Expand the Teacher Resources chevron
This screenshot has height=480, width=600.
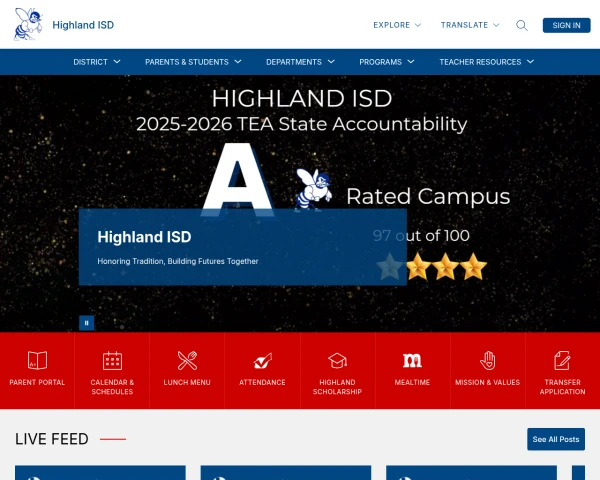(530, 62)
